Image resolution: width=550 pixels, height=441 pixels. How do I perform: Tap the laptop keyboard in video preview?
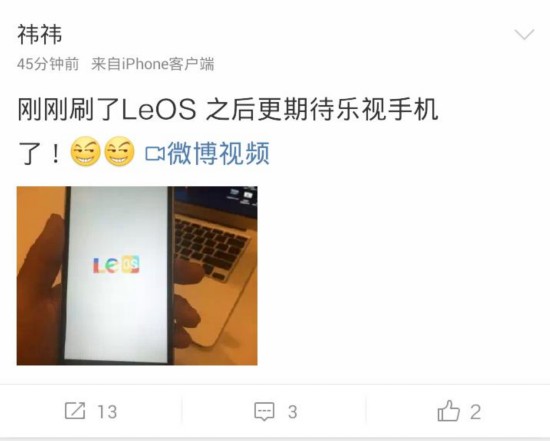tap(209, 247)
